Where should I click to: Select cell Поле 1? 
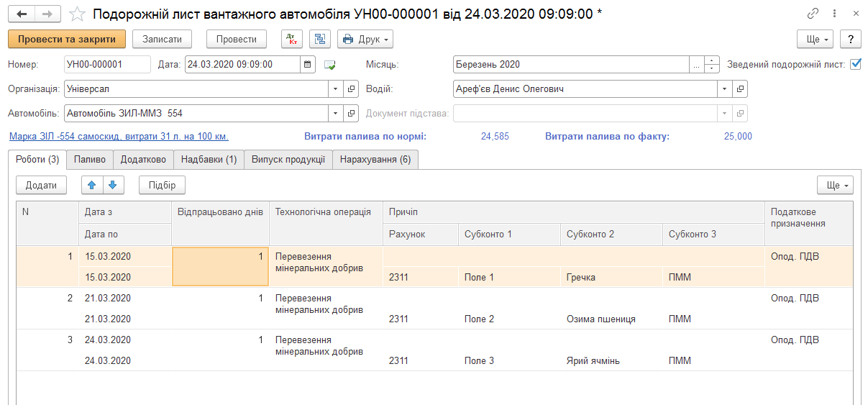pos(509,277)
